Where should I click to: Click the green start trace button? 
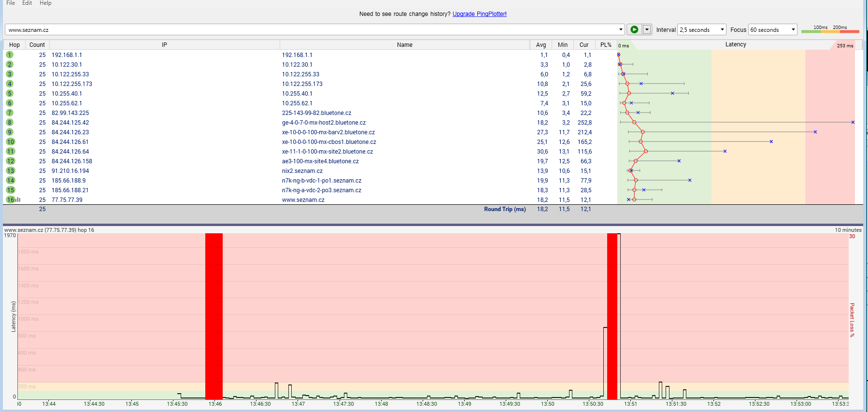(x=634, y=29)
